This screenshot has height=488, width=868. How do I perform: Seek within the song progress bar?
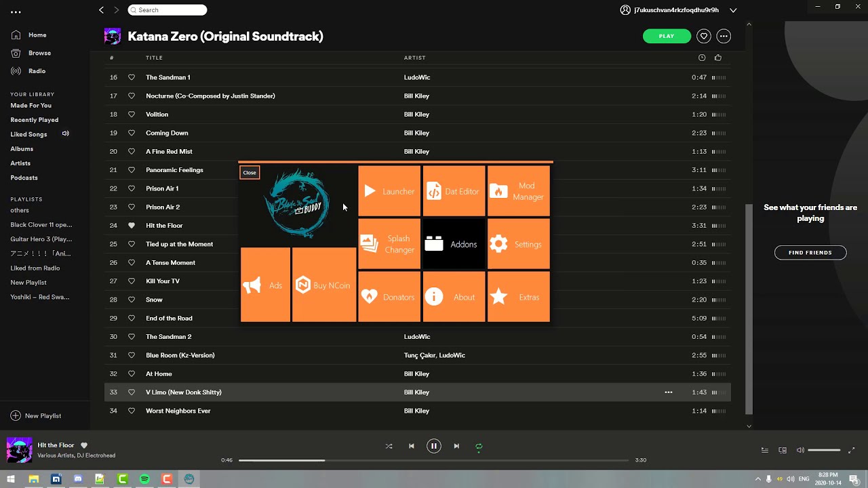(x=434, y=460)
